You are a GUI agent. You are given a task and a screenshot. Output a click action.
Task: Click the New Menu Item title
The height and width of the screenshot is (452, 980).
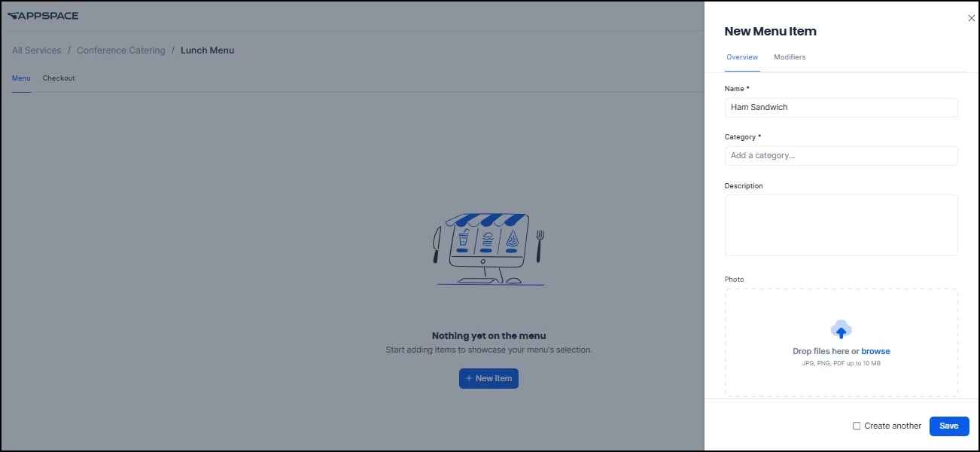point(770,32)
